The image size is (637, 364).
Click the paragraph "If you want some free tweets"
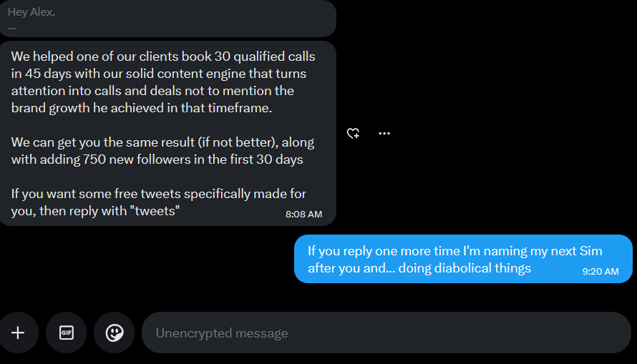(x=158, y=202)
